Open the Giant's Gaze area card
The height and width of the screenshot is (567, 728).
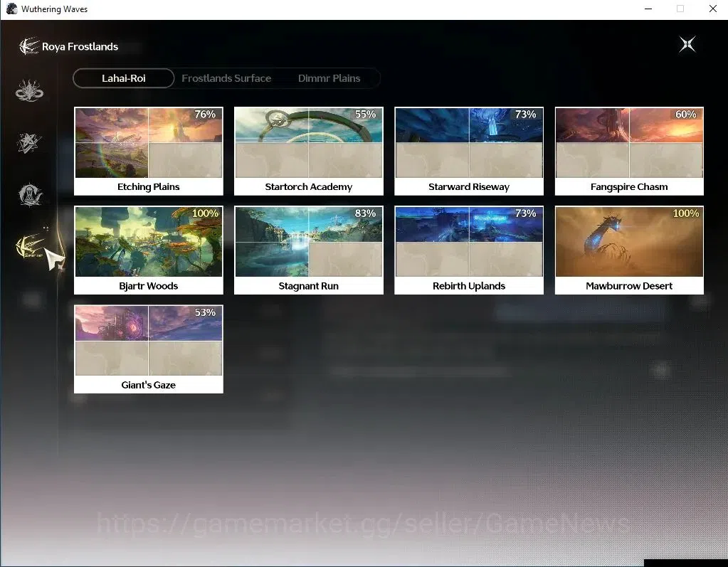point(149,349)
